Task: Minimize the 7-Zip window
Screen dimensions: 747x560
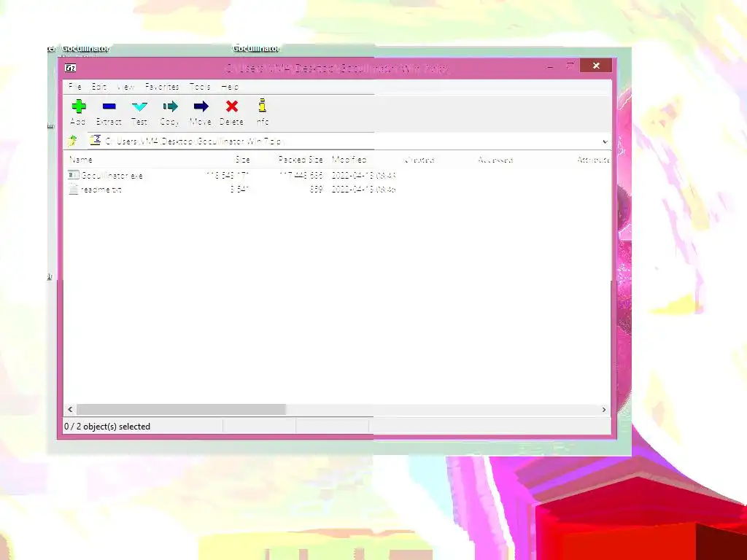Action: 550,66
